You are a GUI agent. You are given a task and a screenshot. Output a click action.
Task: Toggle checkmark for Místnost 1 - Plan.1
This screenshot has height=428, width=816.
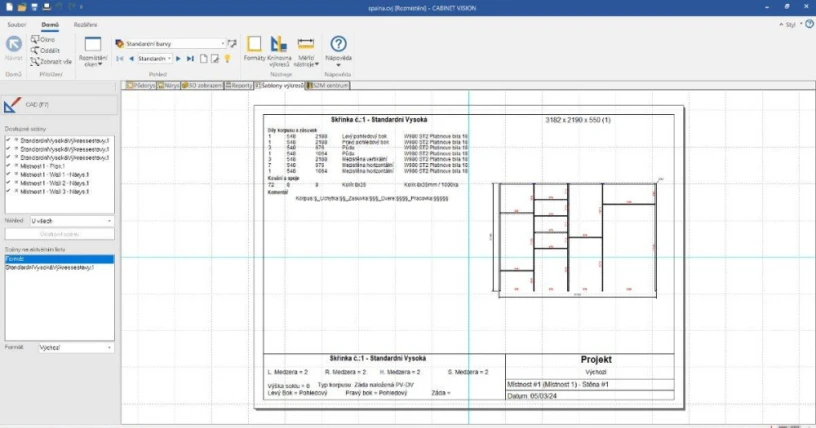pyautogui.click(x=8, y=166)
